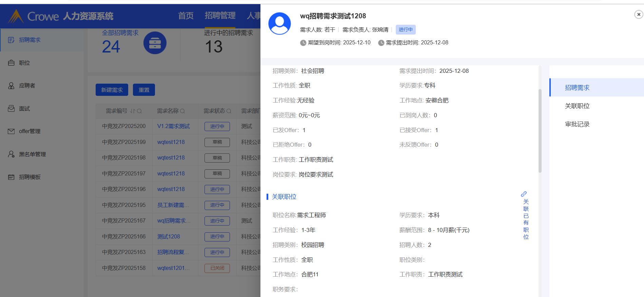644x297 pixels.
Task: Close the requirement detail drawer
Action: [x=638, y=14]
